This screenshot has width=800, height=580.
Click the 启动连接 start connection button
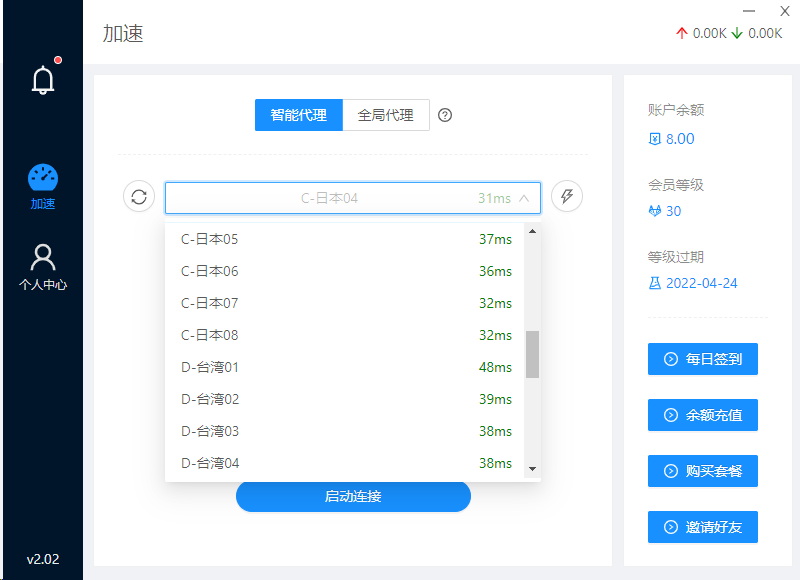point(353,496)
